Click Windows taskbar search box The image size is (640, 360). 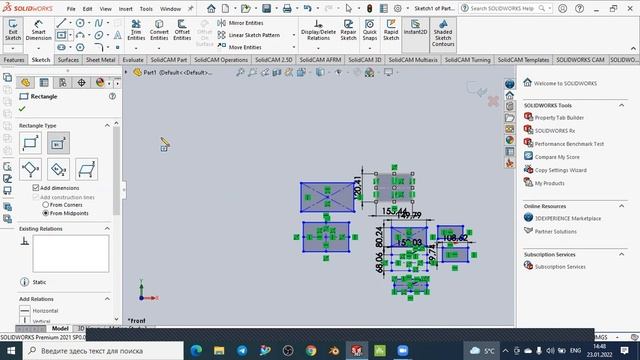[x=104, y=351]
